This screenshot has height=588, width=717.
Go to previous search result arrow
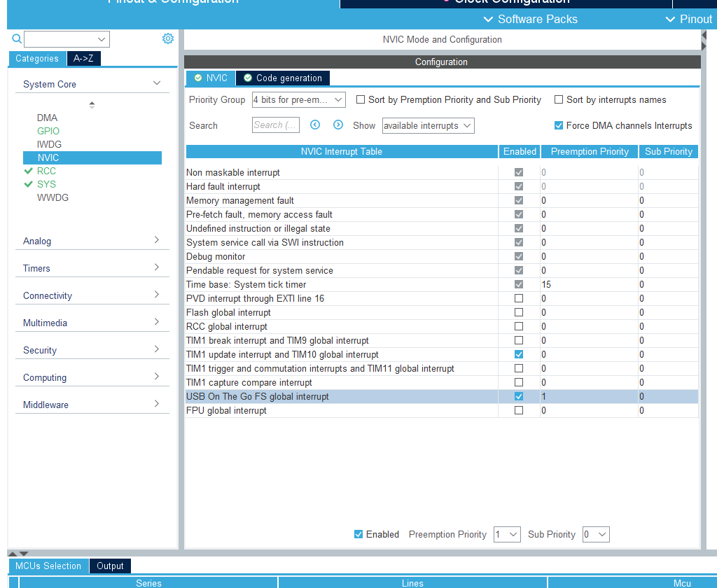coord(315,125)
